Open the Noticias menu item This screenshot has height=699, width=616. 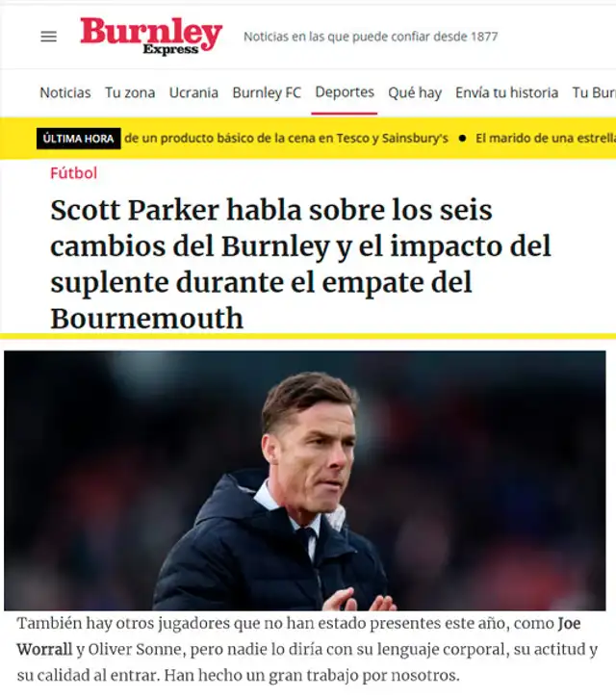click(65, 92)
